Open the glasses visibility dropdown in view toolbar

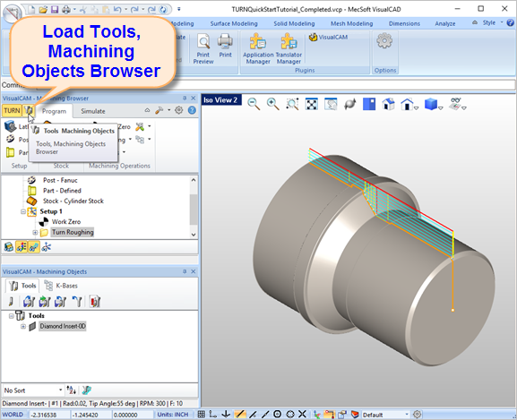coord(464,107)
